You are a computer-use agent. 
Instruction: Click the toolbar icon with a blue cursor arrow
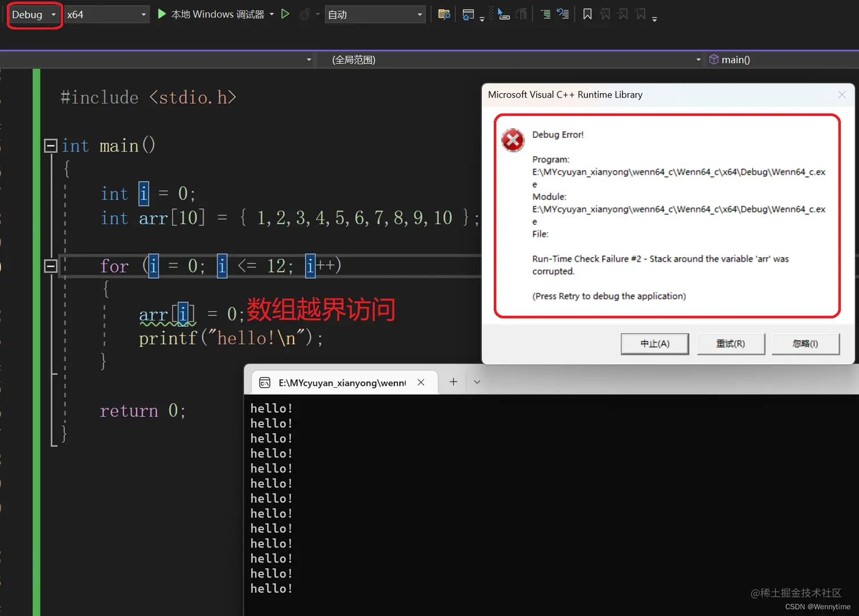[x=503, y=14]
